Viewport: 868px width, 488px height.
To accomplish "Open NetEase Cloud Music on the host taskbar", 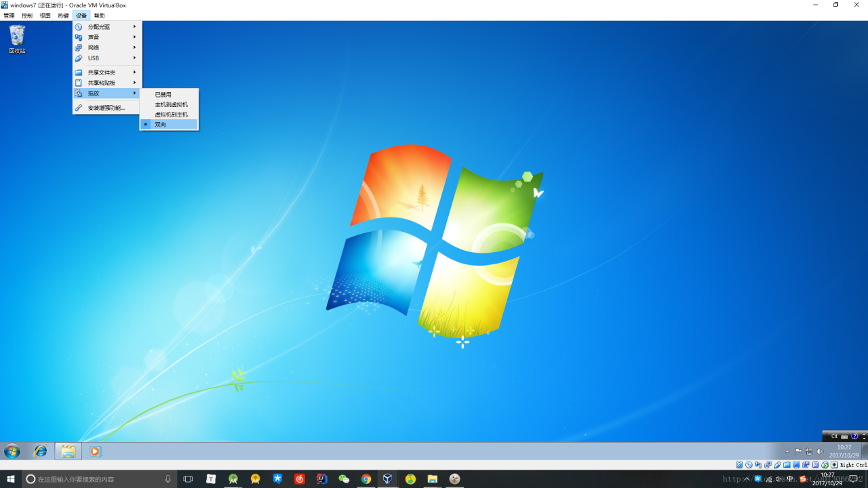I will (x=300, y=479).
